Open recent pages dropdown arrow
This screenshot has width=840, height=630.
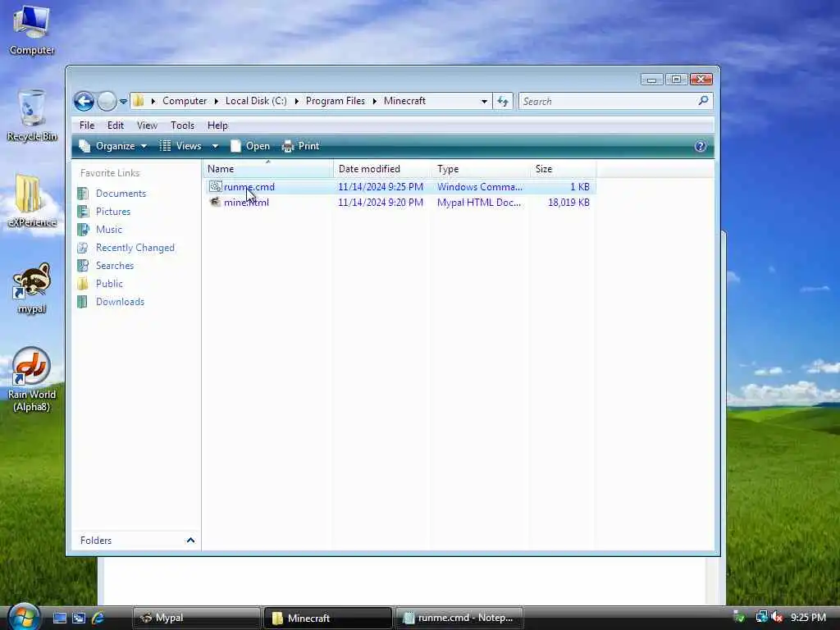click(x=123, y=101)
